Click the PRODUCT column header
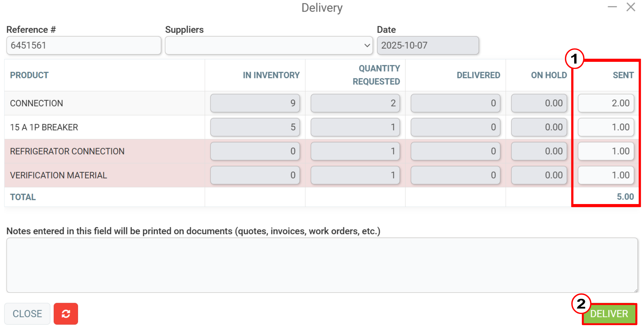The width and height of the screenshot is (644, 328). coord(29,75)
